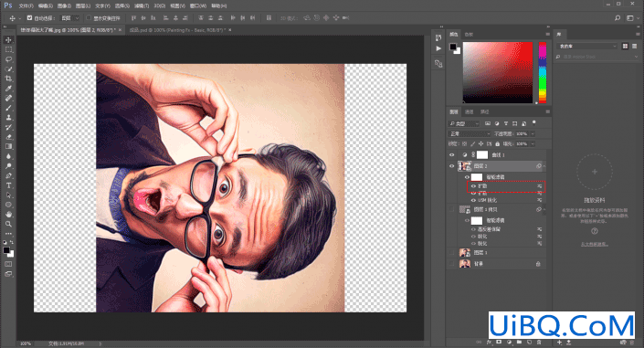This screenshot has height=348, width=644.
Task: Open the History panel icon
Action: click(438, 37)
